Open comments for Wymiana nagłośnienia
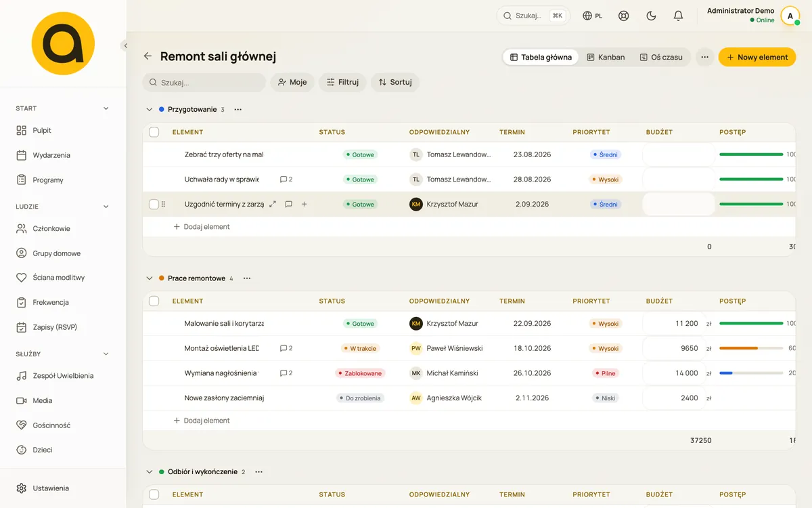The height and width of the screenshot is (508, 812). pos(286,373)
